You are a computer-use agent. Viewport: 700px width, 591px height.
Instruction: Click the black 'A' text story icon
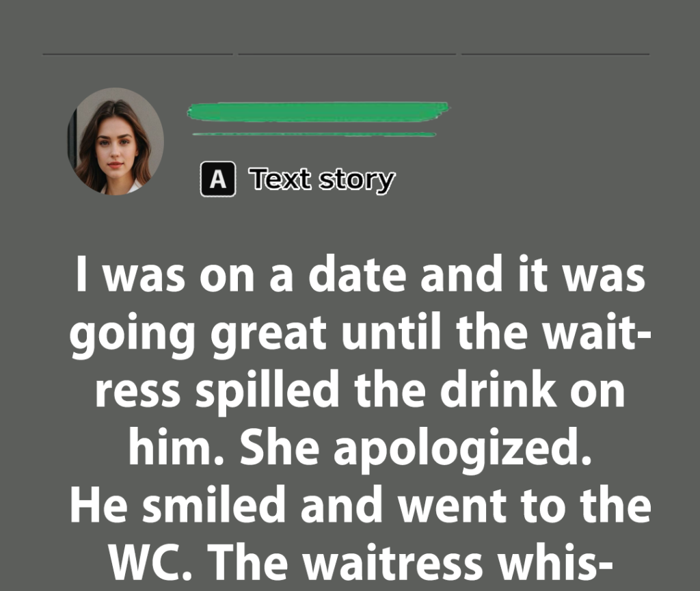pos(218,179)
